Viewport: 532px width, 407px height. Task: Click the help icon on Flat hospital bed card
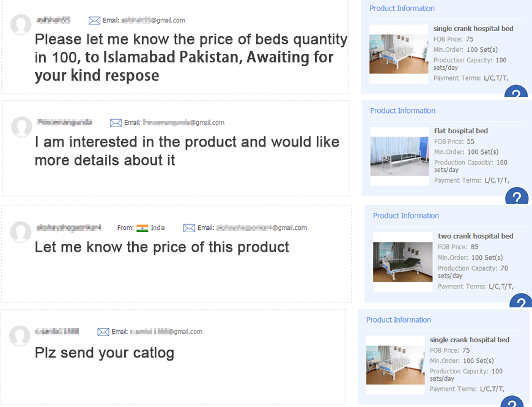tap(517, 198)
